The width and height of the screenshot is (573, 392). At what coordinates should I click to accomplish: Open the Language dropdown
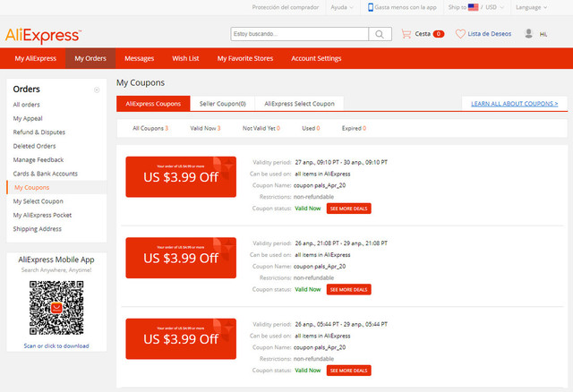click(x=531, y=7)
